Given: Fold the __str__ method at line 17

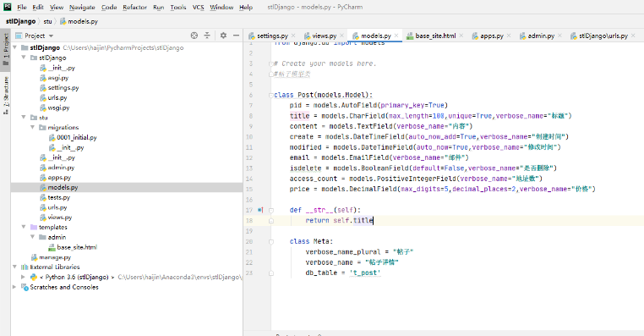Looking at the screenshot, I should (x=271, y=210).
